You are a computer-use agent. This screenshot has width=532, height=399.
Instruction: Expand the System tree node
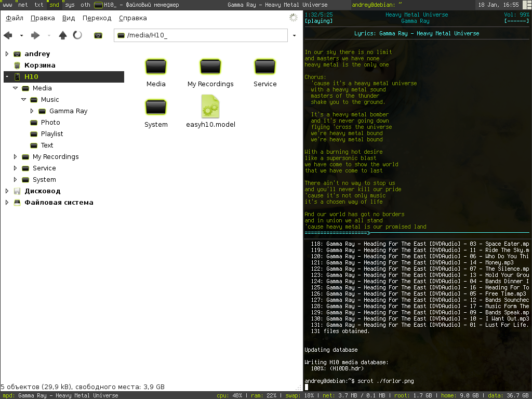tap(15, 179)
